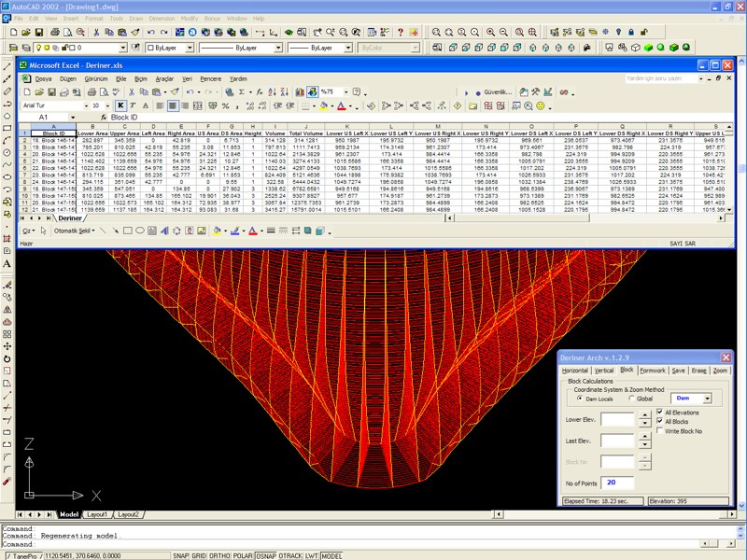Viewport: 747px width, 560px height.
Task: Click the No of Points input field
Action: point(619,483)
